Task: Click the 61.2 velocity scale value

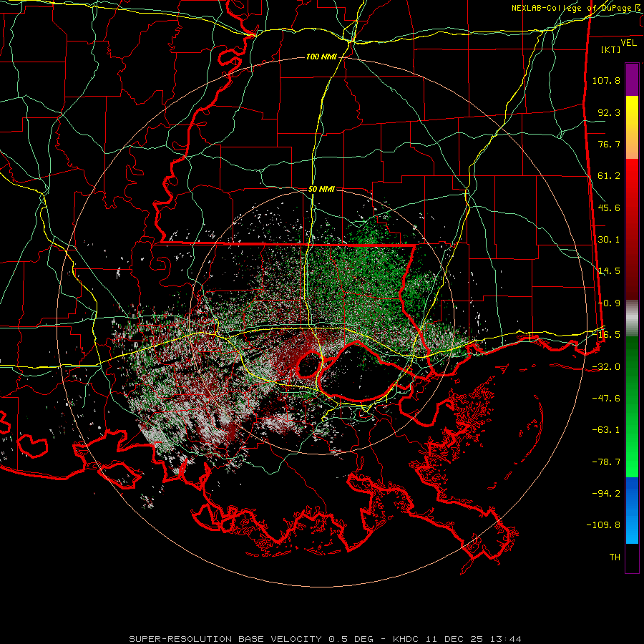Action: pos(609,176)
